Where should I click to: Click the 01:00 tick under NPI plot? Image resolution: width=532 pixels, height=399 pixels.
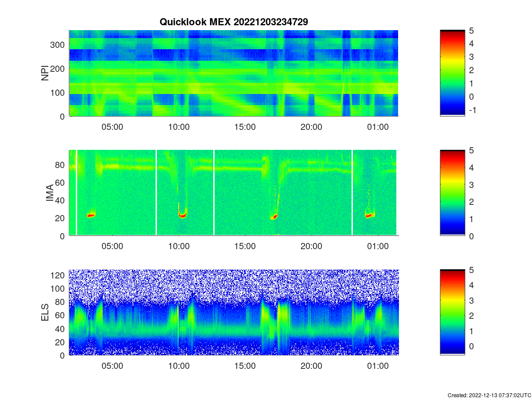(378, 126)
